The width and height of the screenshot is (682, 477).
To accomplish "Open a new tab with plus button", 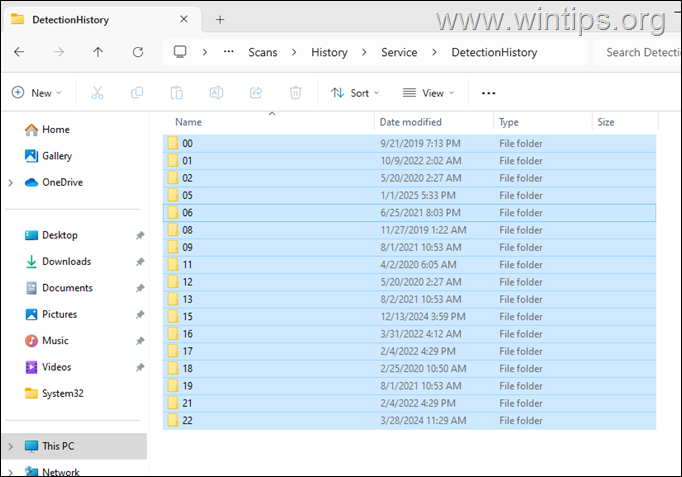I will [x=220, y=20].
